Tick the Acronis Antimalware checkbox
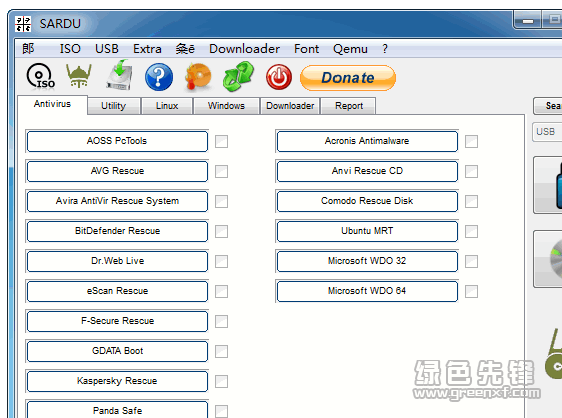 tap(471, 142)
